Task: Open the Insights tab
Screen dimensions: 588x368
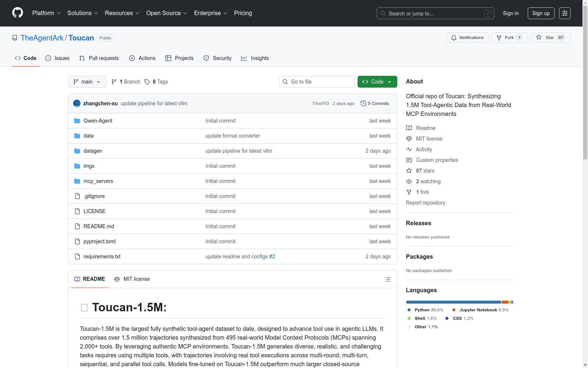Action: [255, 58]
